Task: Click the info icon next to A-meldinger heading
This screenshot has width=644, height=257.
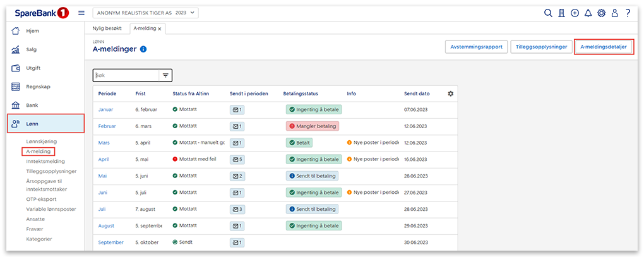Action: 143,49
